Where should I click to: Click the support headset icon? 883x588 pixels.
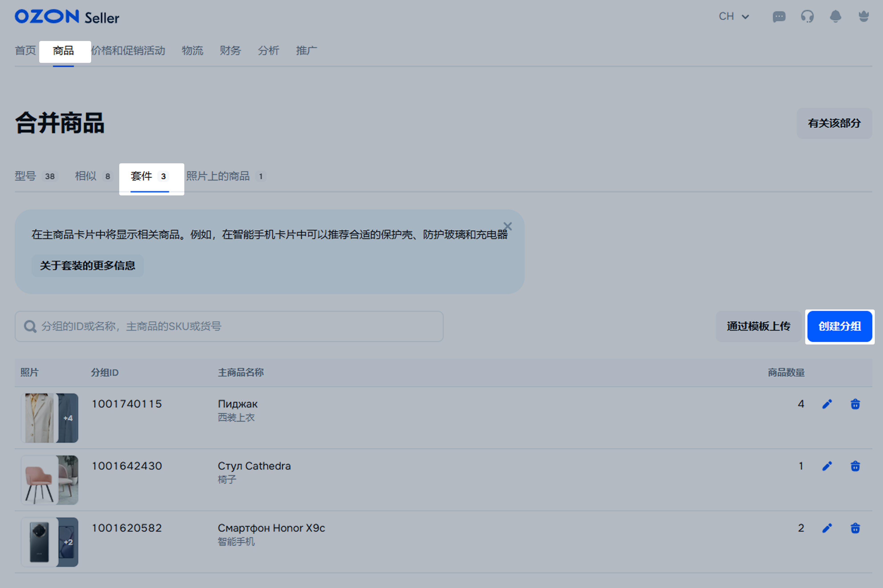tap(807, 16)
